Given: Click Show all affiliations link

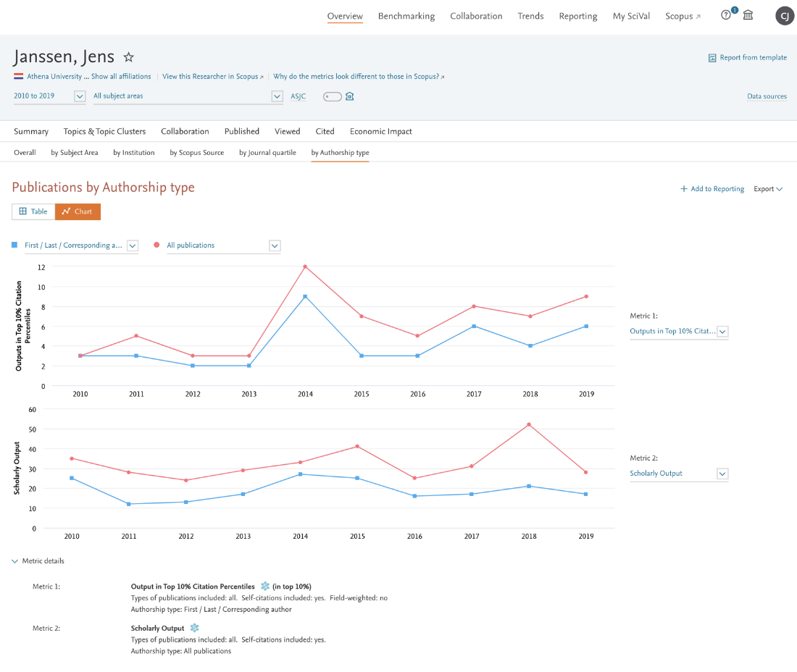Looking at the screenshot, I should [x=121, y=76].
